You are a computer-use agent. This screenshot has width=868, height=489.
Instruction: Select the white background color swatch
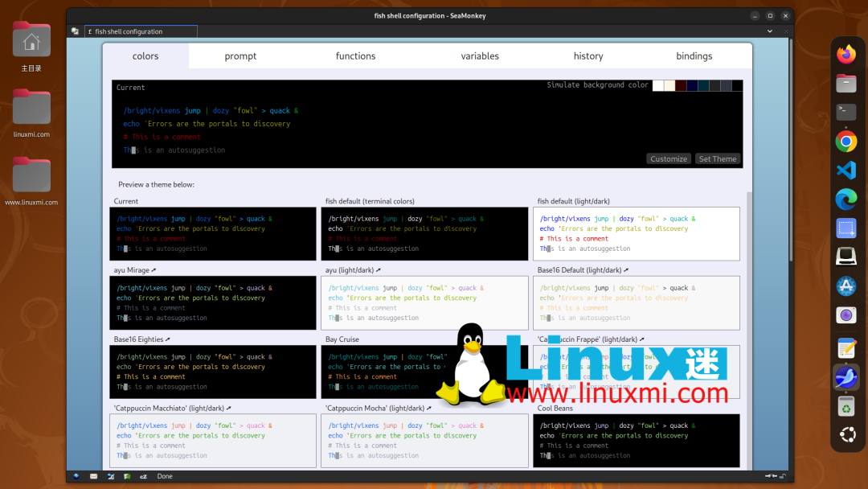[658, 85]
